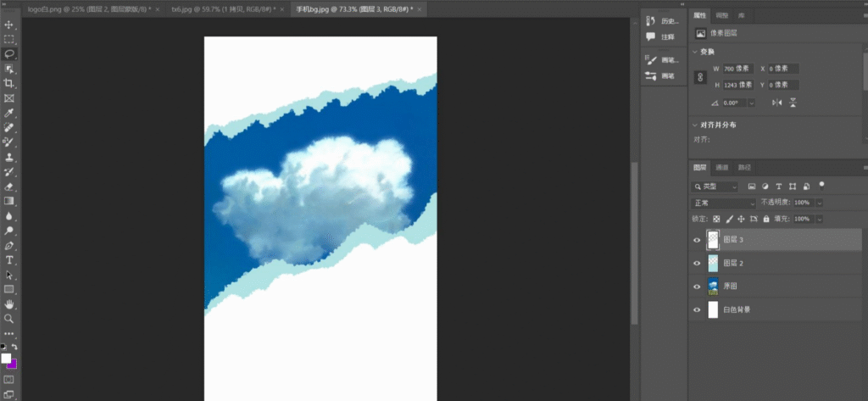Collapse the 对齐并分布 section
The image size is (868, 401).
click(x=695, y=125)
